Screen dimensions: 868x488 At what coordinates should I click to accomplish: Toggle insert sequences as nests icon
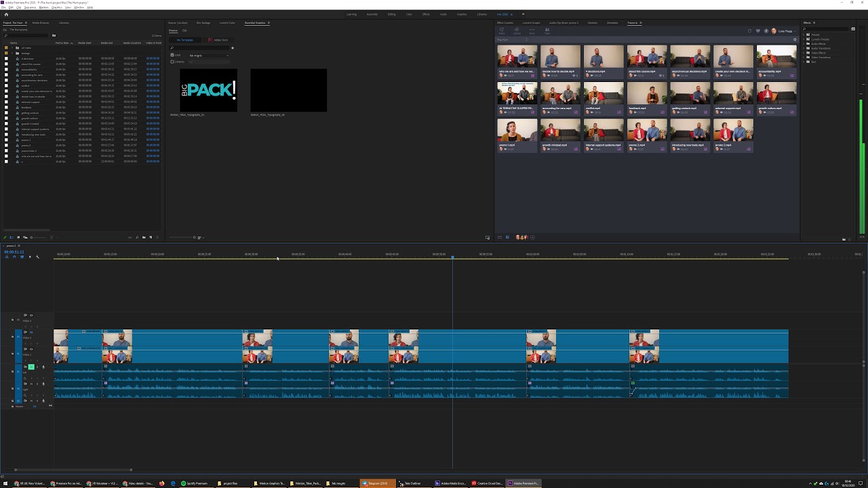[x=7, y=257]
